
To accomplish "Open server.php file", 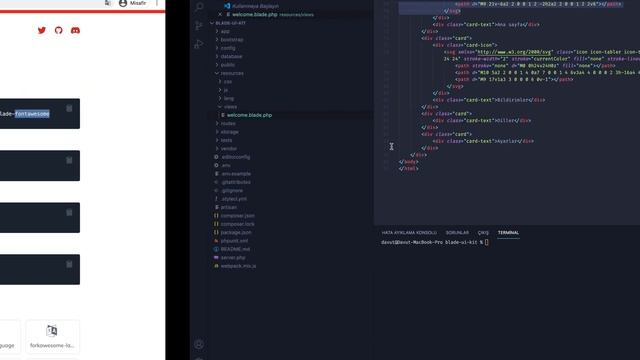I will coord(233,258).
